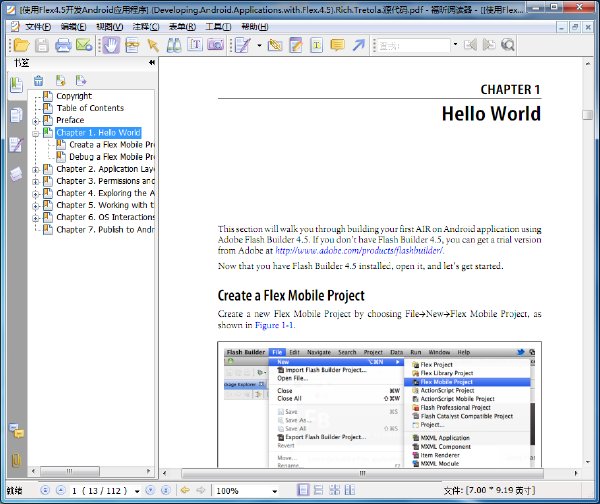
Task: Switch to continuous page view mode
Action: (x=318, y=490)
